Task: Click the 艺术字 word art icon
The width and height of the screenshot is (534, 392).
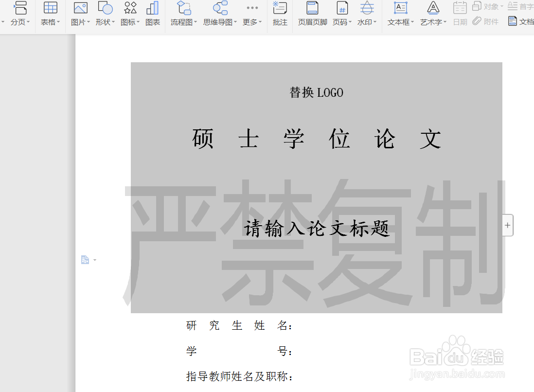Action: tap(433, 8)
